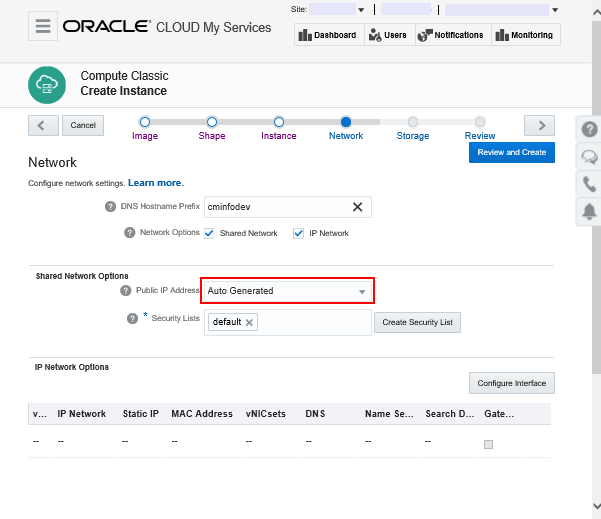Click Review and Create button
The height and width of the screenshot is (519, 601).
click(512, 153)
